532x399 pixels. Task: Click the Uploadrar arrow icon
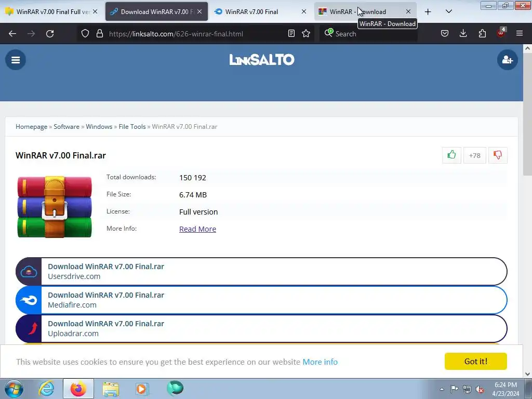(x=29, y=328)
